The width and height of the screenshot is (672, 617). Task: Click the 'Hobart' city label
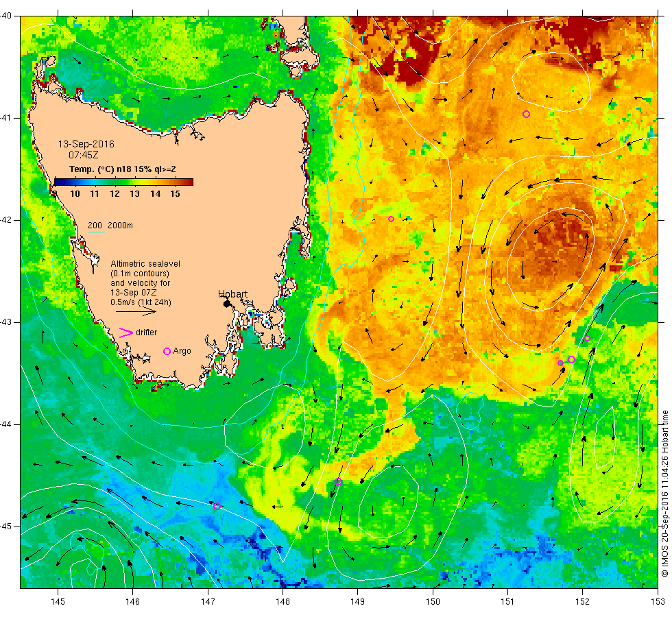tap(232, 294)
